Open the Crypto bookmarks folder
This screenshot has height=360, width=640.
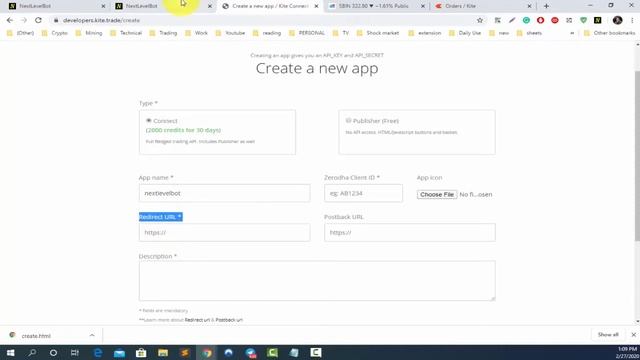55,33
